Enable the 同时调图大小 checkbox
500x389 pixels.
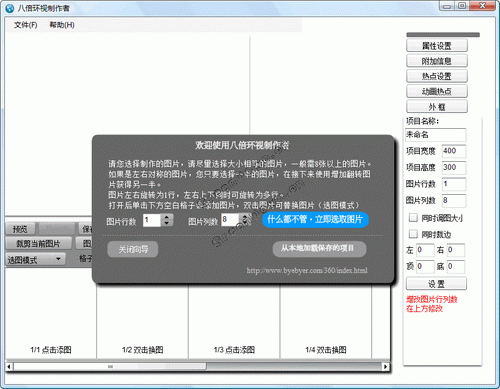pyautogui.click(x=413, y=218)
